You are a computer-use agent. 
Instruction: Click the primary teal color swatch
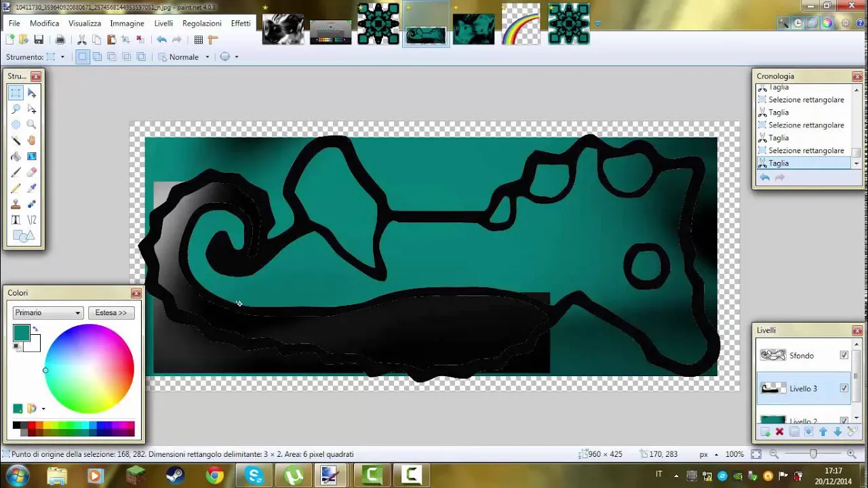(21, 332)
